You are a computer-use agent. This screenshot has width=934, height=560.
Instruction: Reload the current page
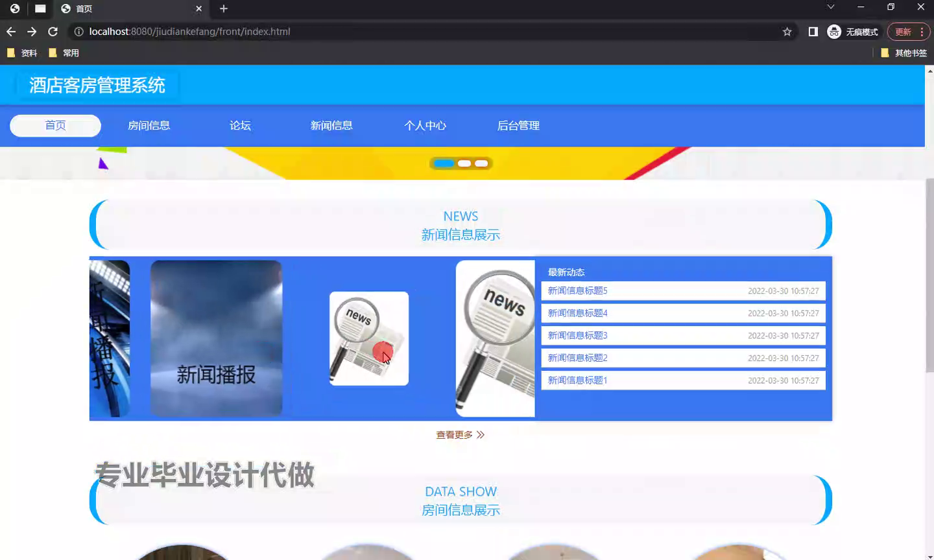[53, 32]
